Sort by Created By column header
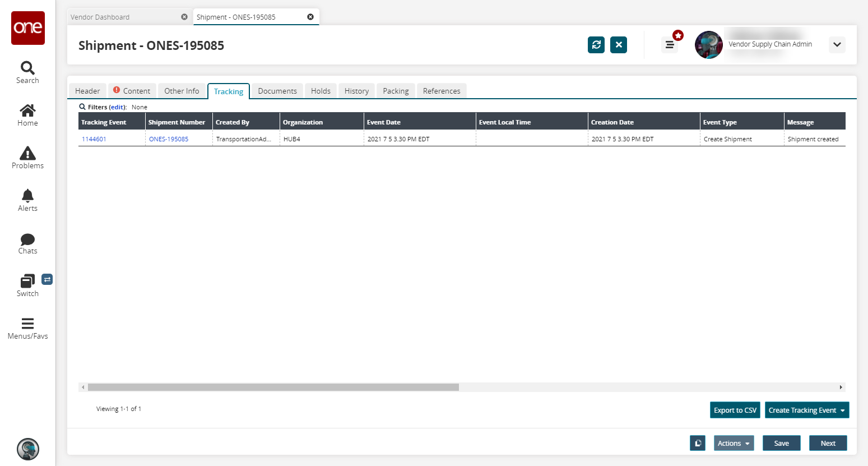 tap(247, 122)
